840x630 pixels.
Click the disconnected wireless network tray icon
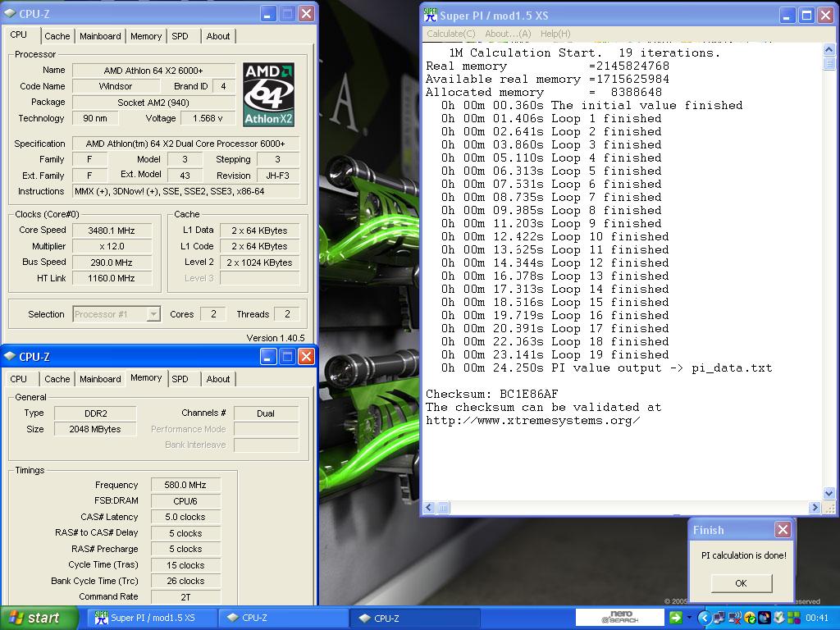coord(734,619)
